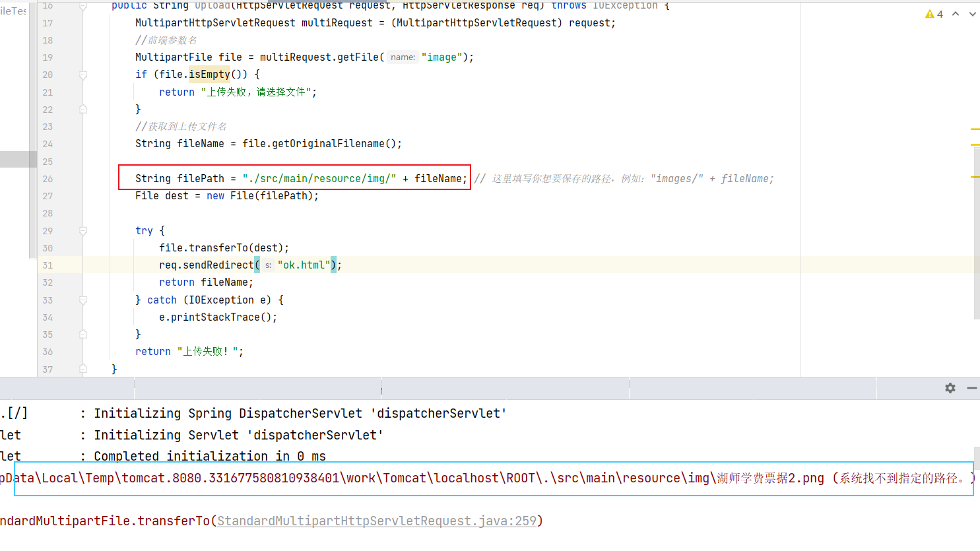Click the s: parameter hint on line 31
980x551 pixels.
(x=268, y=265)
